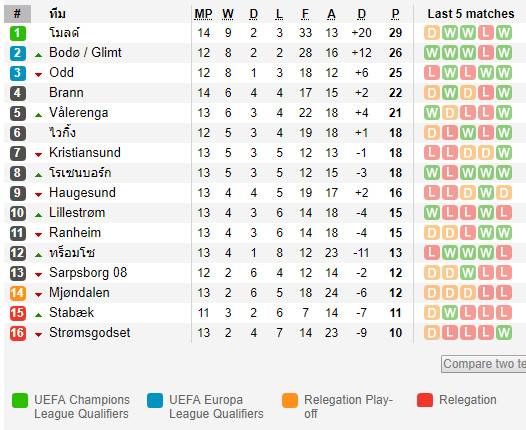Click the latest W badge for Vålerenga

[x=504, y=113]
